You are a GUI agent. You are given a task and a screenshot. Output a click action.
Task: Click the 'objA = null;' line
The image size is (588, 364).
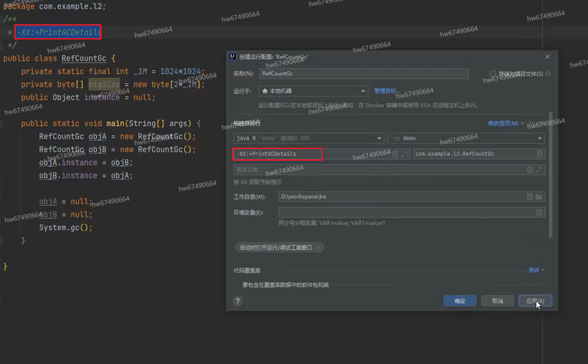66,202
